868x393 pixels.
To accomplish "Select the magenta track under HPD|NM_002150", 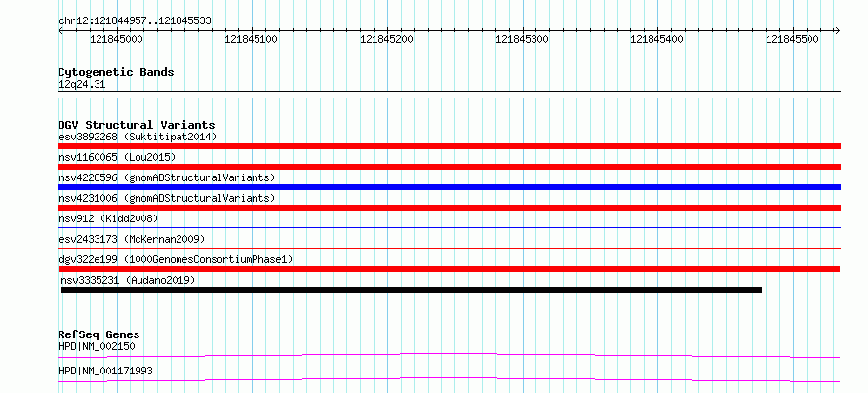I will pyautogui.click(x=449, y=355).
